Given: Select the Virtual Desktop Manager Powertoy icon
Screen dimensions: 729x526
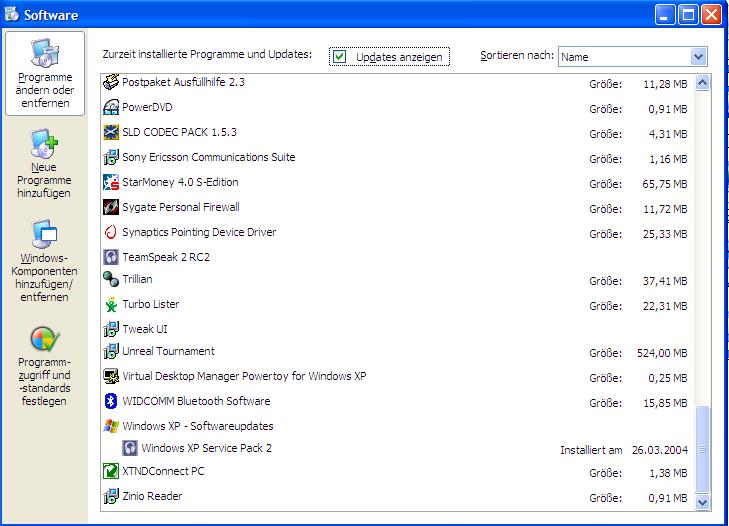Looking at the screenshot, I should tap(111, 377).
